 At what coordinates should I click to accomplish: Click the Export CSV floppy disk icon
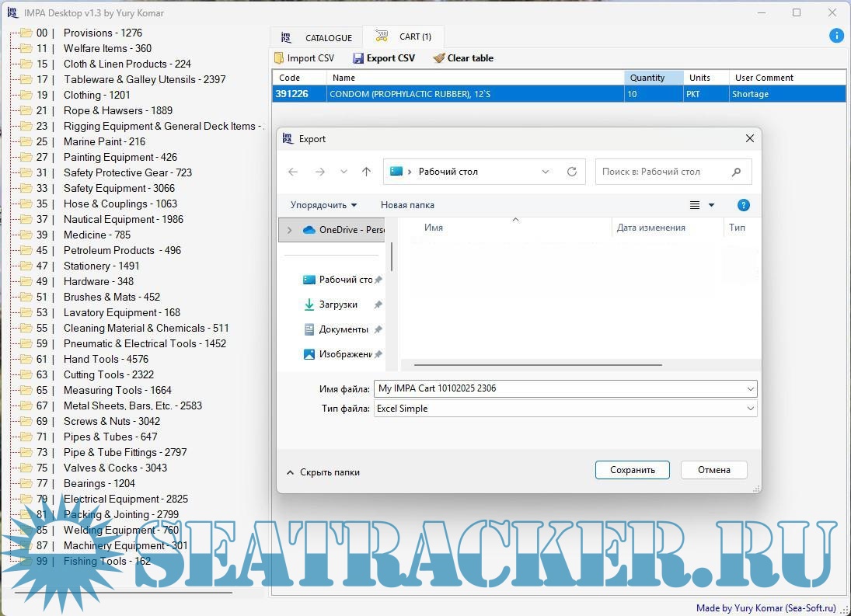pyautogui.click(x=358, y=58)
